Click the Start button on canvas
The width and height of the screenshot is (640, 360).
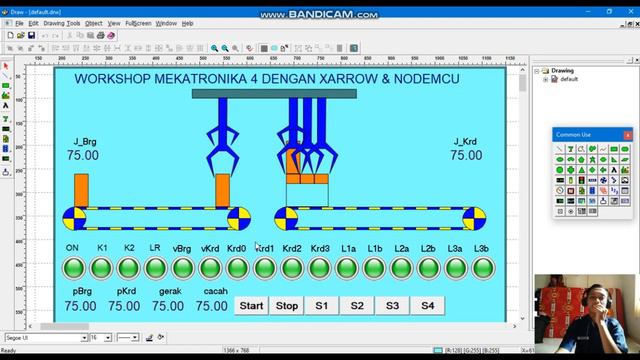pyautogui.click(x=251, y=306)
